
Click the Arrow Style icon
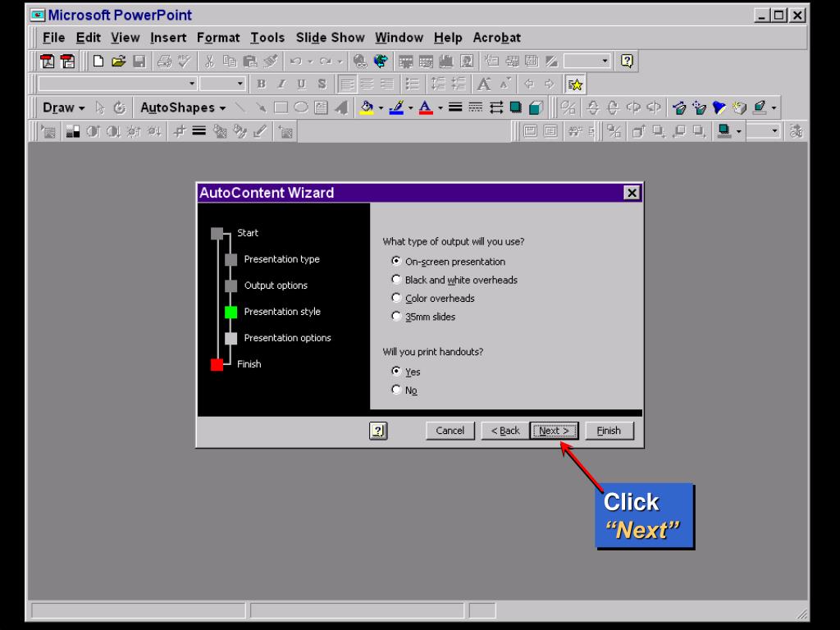(x=496, y=107)
